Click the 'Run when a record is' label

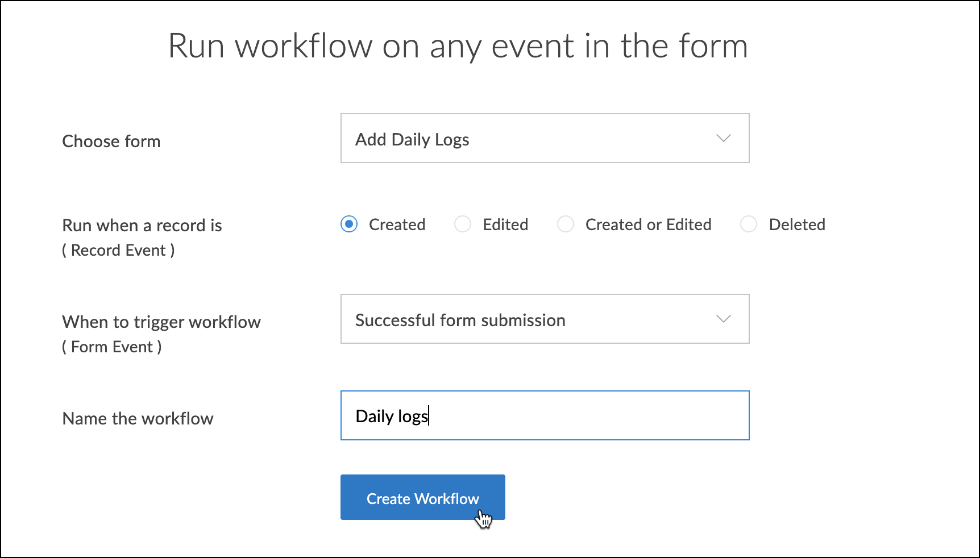click(x=142, y=226)
